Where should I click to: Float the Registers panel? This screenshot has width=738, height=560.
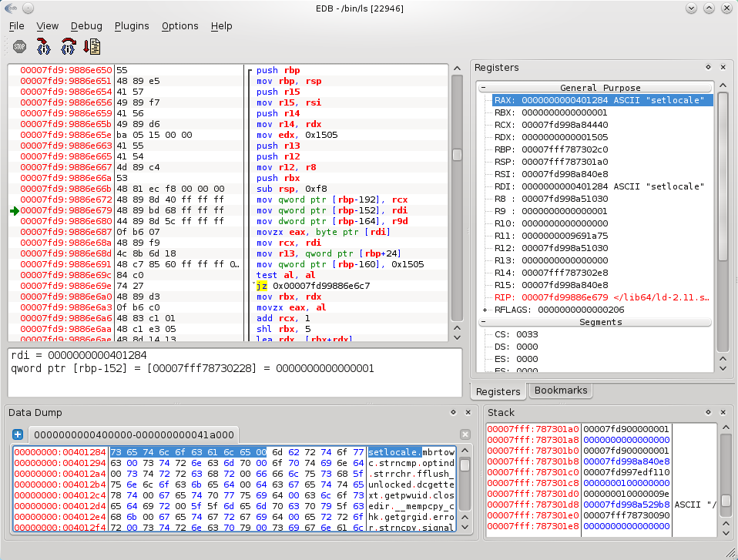pyautogui.click(x=708, y=68)
